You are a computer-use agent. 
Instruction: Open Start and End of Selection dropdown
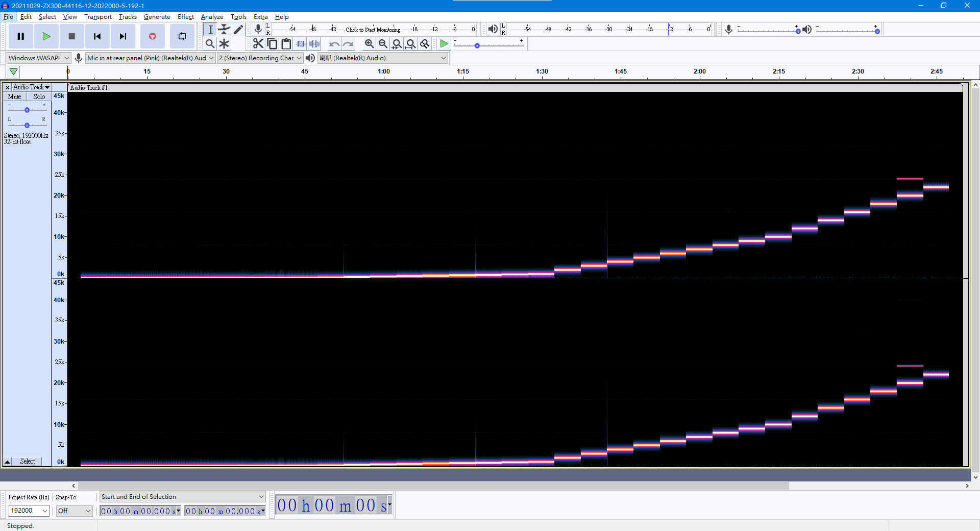[x=182, y=497]
